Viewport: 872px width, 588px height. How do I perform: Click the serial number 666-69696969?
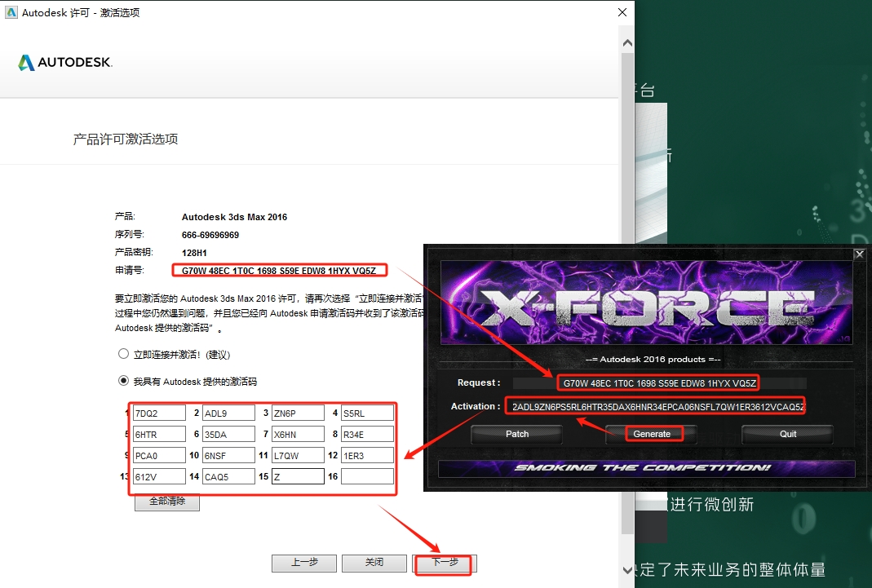click(x=210, y=235)
